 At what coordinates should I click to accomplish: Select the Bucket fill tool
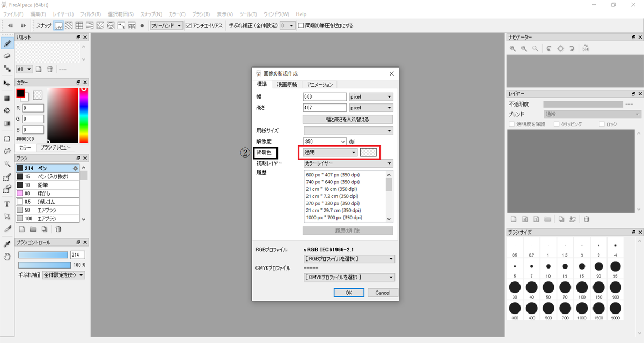[x=7, y=110]
